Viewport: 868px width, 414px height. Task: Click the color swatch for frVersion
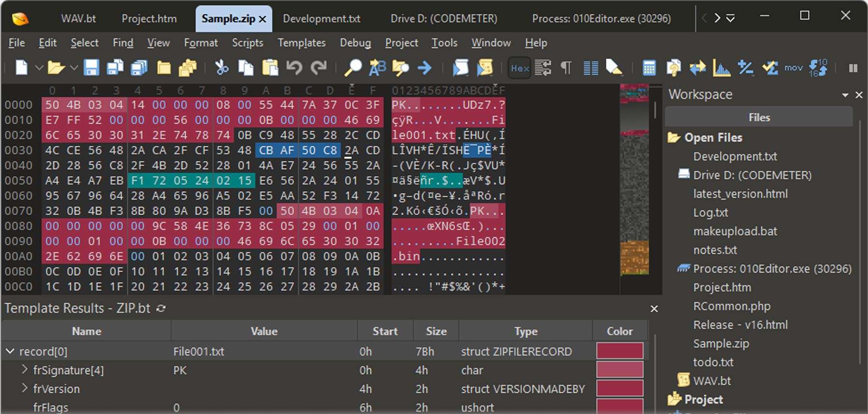(619, 388)
